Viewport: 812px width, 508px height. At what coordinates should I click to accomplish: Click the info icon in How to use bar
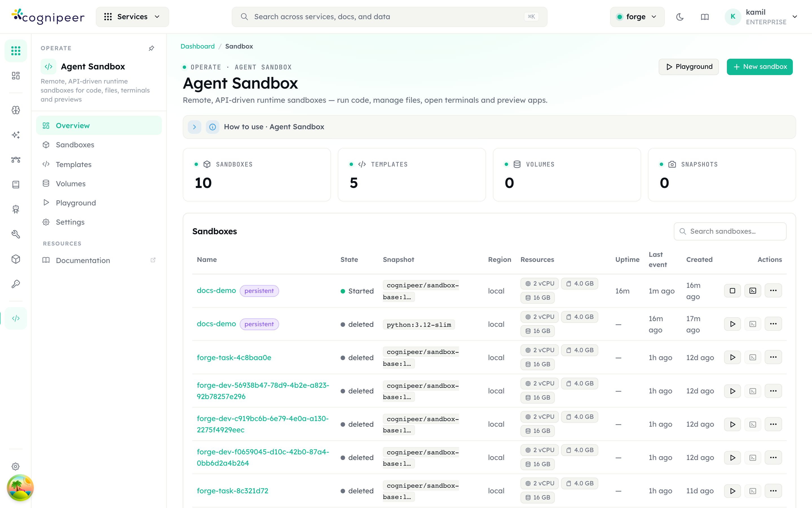(212, 127)
